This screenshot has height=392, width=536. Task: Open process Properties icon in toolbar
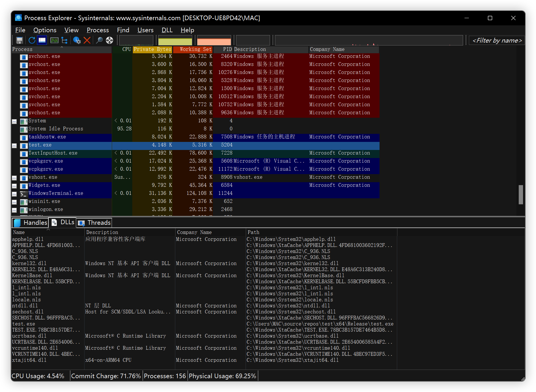(77, 40)
